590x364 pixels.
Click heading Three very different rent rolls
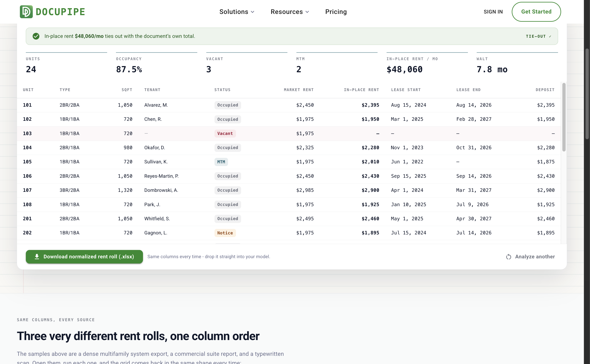point(138,336)
